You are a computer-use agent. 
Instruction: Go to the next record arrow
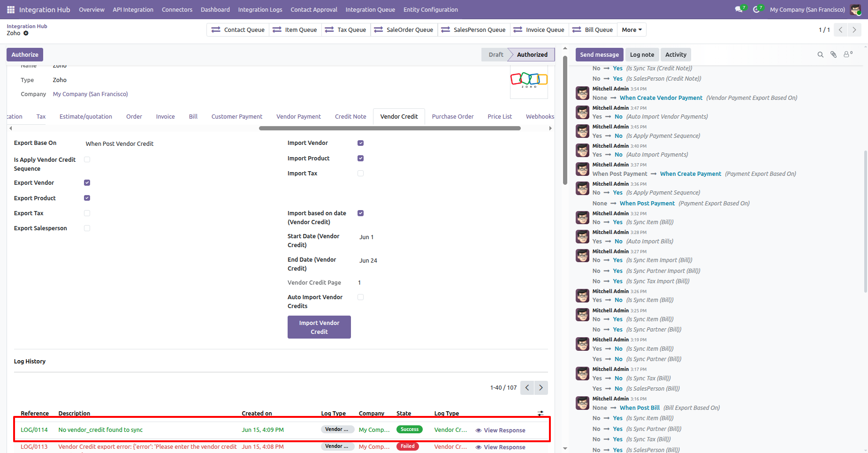coord(854,30)
